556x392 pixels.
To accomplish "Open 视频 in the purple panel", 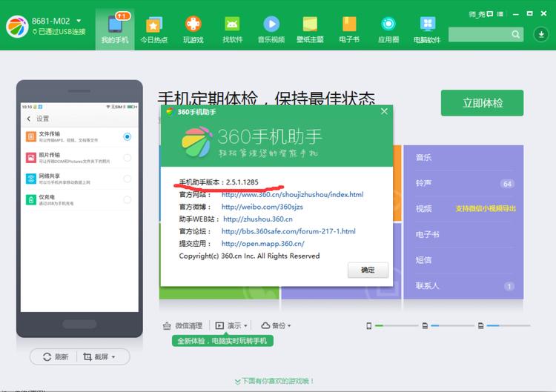I will [463, 209].
